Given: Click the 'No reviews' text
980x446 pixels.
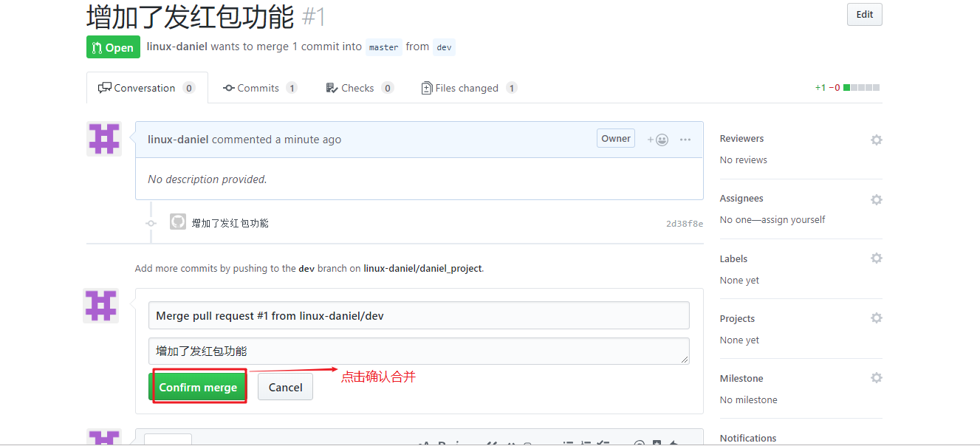Looking at the screenshot, I should pyautogui.click(x=744, y=160).
